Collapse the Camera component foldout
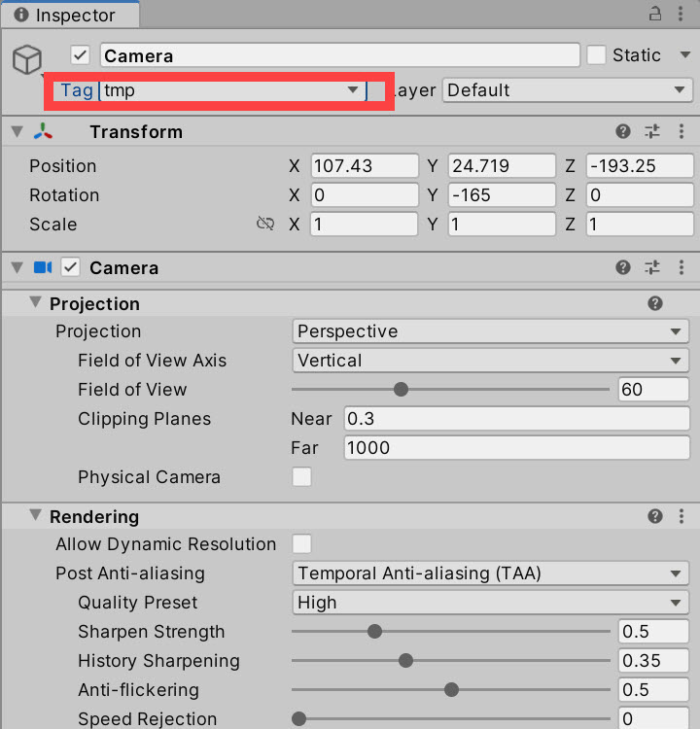The image size is (700, 729). tap(17, 267)
